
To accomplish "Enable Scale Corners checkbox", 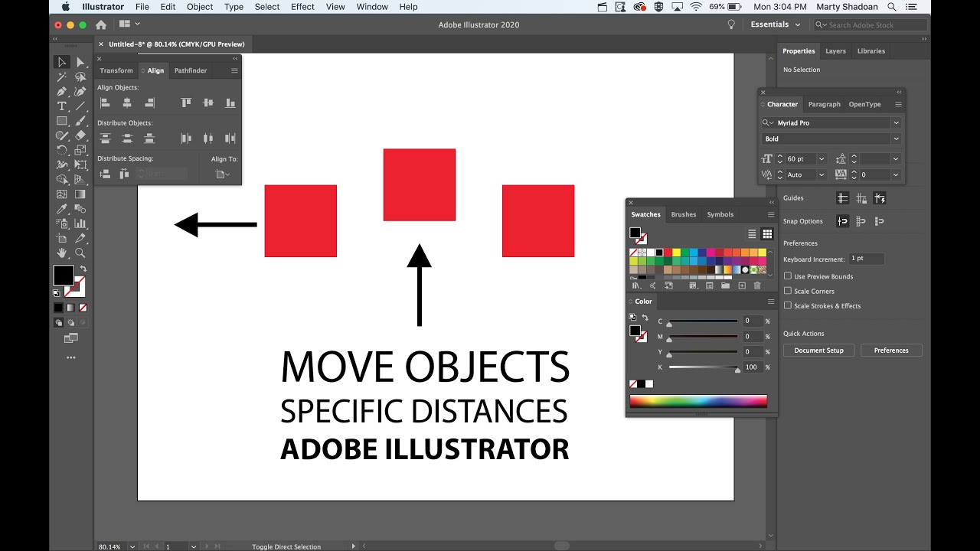I will point(788,291).
